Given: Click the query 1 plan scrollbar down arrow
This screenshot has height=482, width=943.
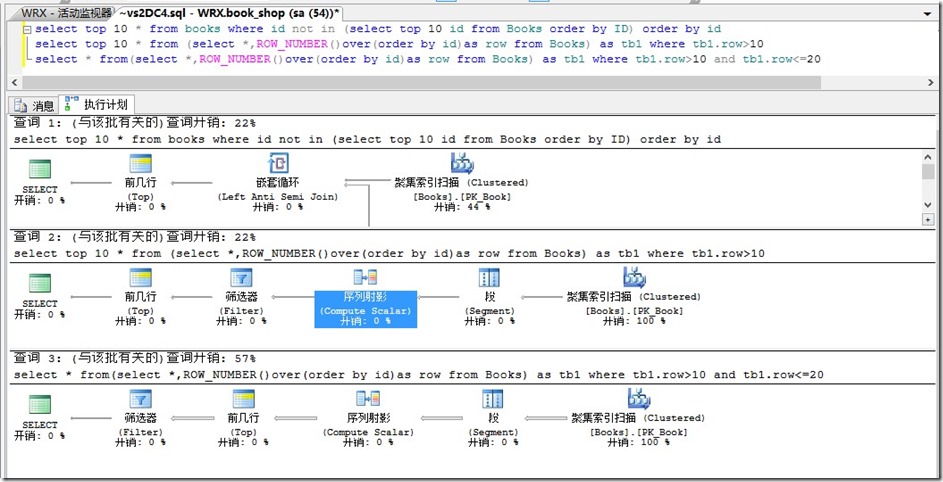Looking at the screenshot, I should [927, 205].
